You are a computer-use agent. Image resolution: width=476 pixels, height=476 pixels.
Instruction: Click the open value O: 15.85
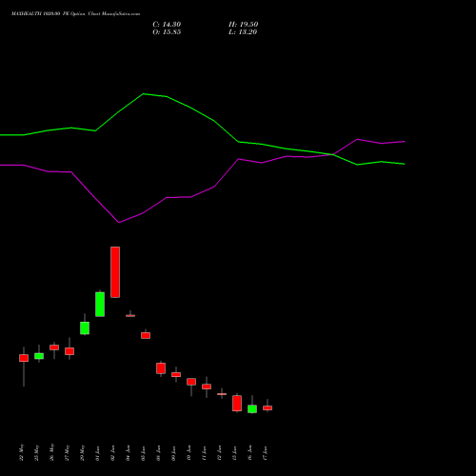tap(167, 32)
